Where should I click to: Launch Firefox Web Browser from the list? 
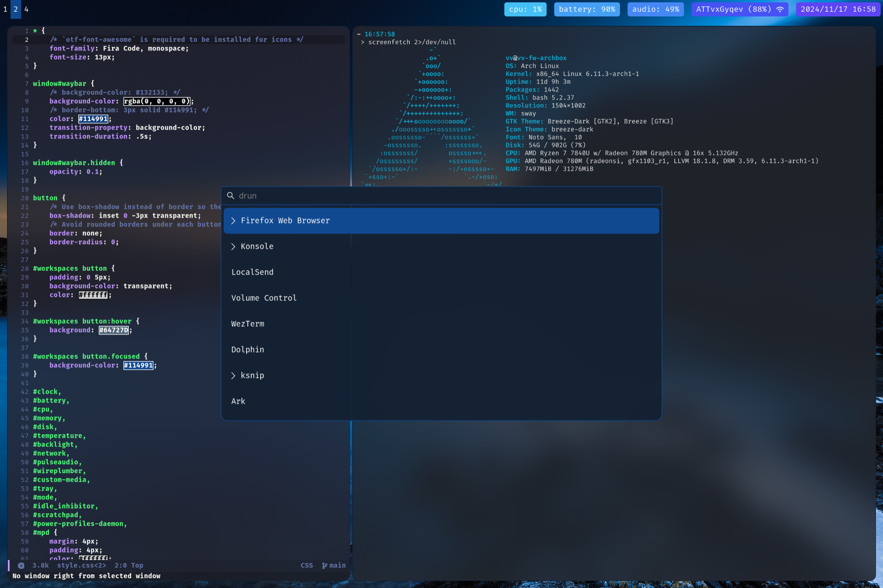441,221
